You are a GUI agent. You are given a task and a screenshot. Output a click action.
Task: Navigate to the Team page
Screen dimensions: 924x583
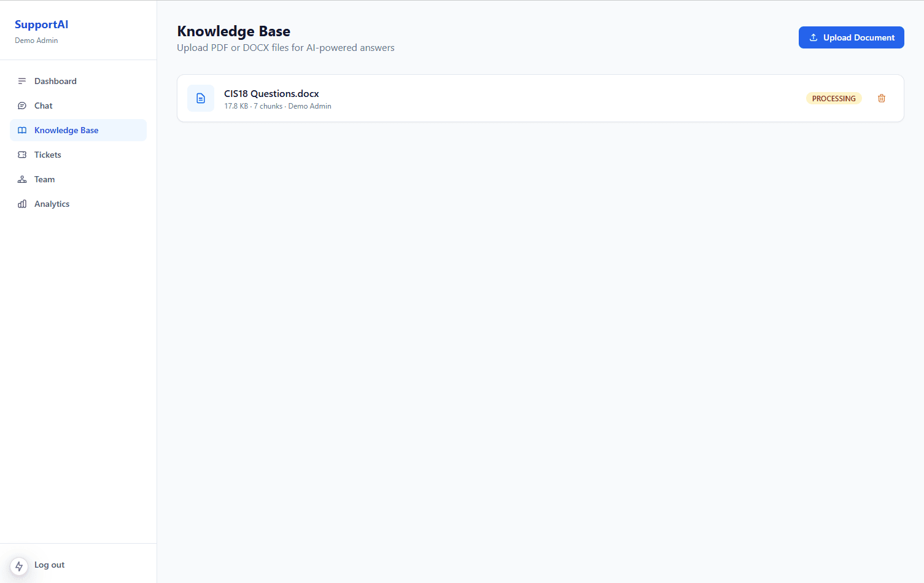click(x=79, y=179)
